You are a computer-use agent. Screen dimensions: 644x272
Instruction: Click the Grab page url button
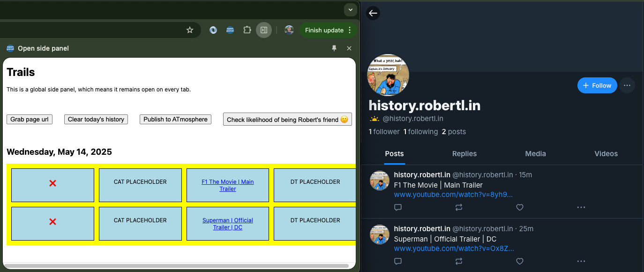click(x=30, y=119)
